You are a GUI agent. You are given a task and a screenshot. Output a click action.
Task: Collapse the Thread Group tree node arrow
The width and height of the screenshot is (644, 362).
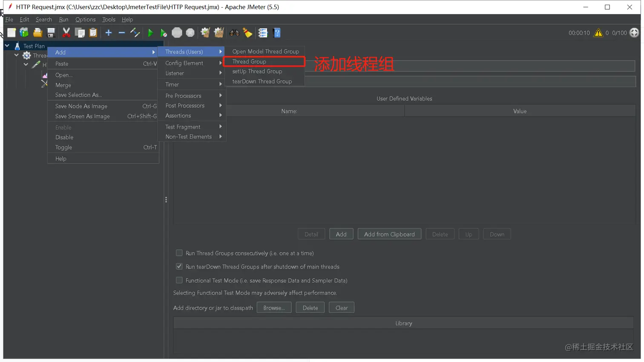pyautogui.click(x=17, y=55)
